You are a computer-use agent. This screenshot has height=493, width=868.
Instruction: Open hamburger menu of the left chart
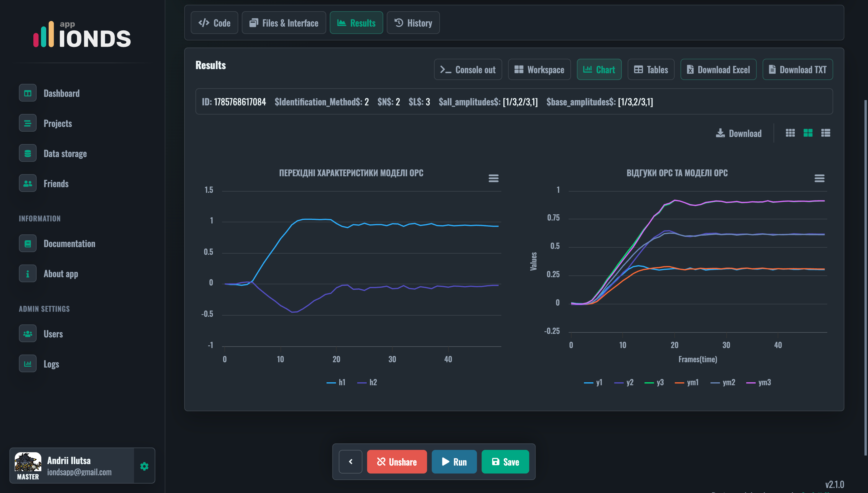[x=493, y=178]
